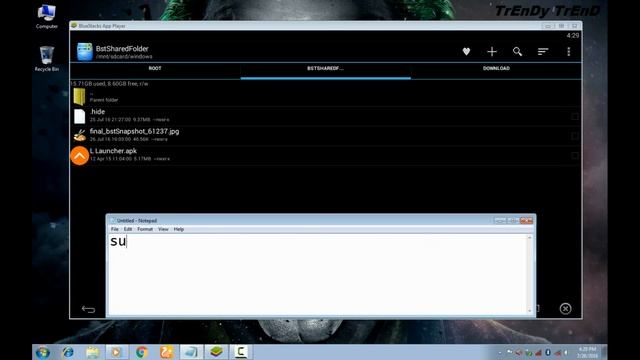The height and width of the screenshot is (360, 640).
Task: Open the sort options icon
Action: click(x=543, y=51)
